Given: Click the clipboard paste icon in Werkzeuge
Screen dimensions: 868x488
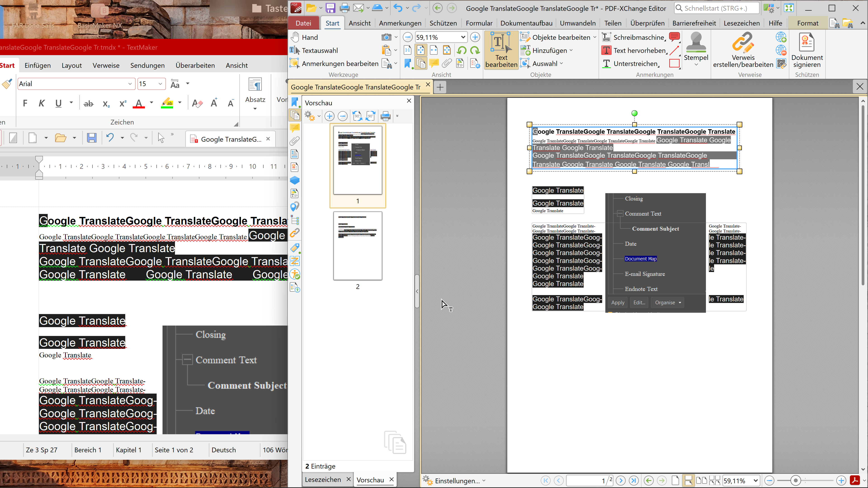Looking at the screenshot, I should tap(386, 51).
